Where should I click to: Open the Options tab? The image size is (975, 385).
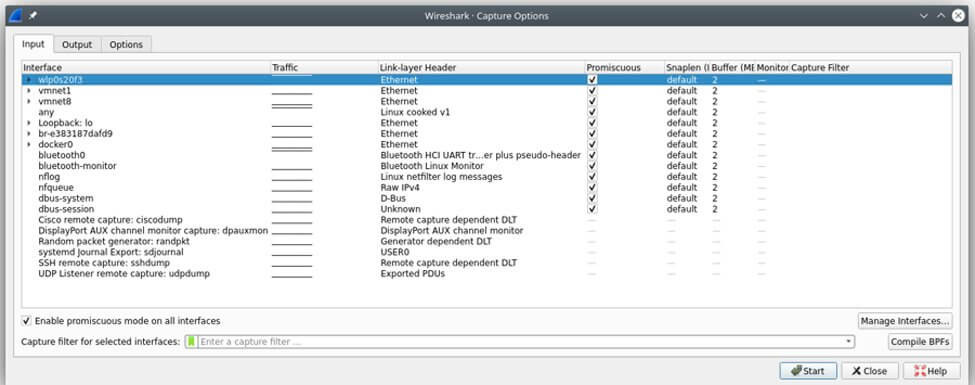pyautogui.click(x=126, y=45)
